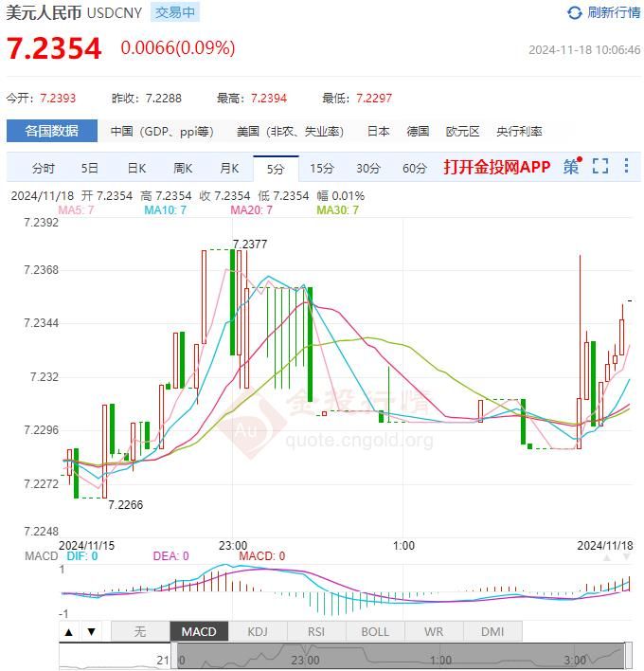644x671 pixels.
Task: Select the WR indicator tab
Action: click(x=434, y=631)
